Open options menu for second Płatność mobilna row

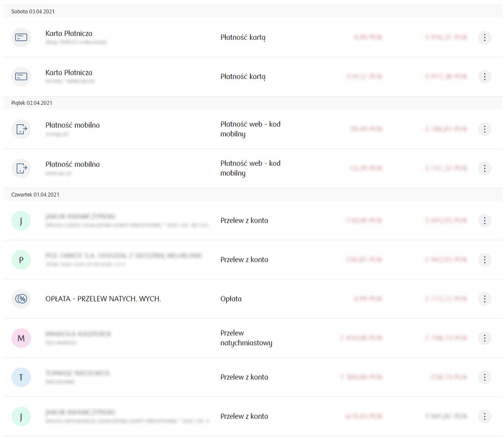[484, 168]
